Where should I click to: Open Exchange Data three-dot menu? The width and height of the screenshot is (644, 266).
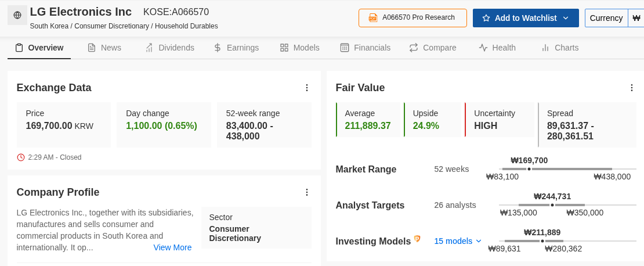pyautogui.click(x=306, y=88)
